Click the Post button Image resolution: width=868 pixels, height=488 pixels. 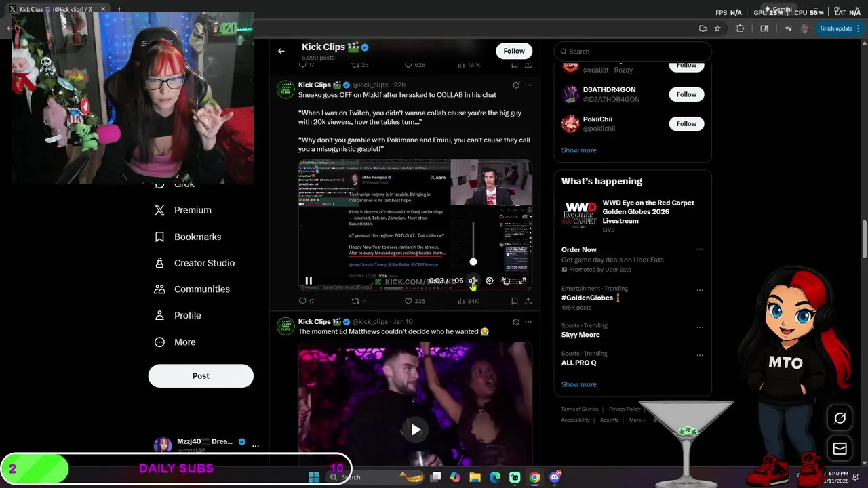pyautogui.click(x=201, y=376)
